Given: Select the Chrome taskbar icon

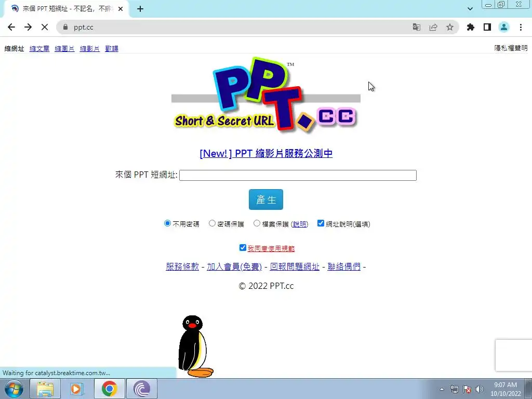Looking at the screenshot, I should coord(109,389).
